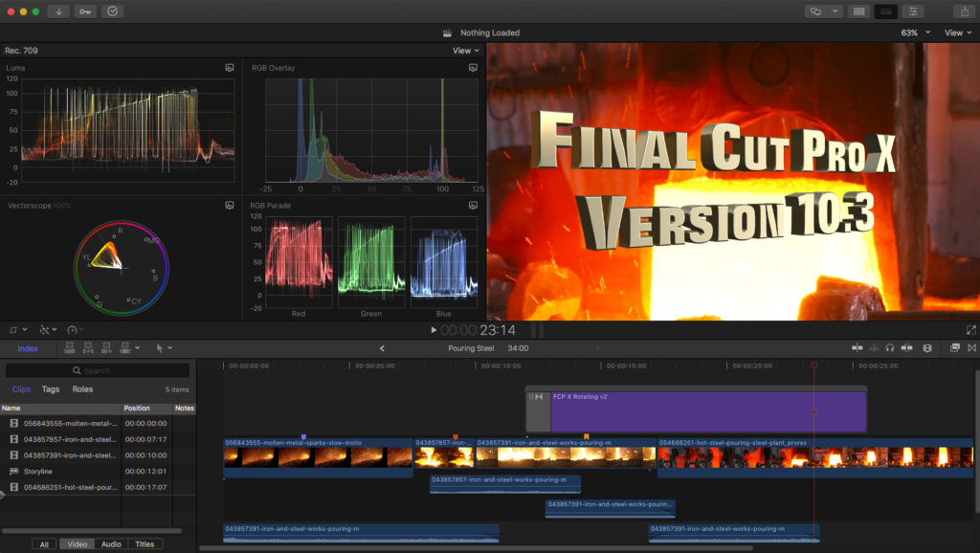
Task: Expand the tool selector chevron
Action: [170, 348]
